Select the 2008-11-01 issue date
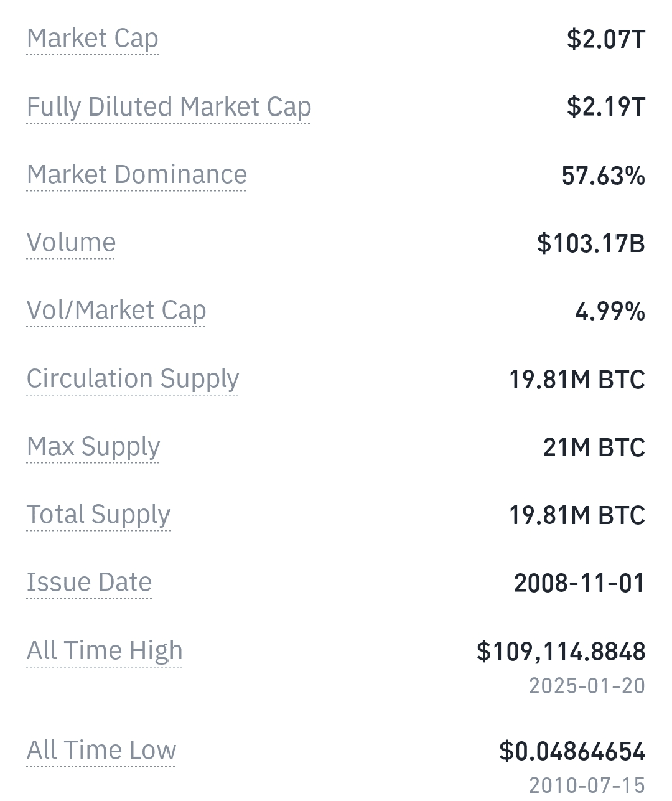This screenshot has width=672, height=801. (580, 583)
